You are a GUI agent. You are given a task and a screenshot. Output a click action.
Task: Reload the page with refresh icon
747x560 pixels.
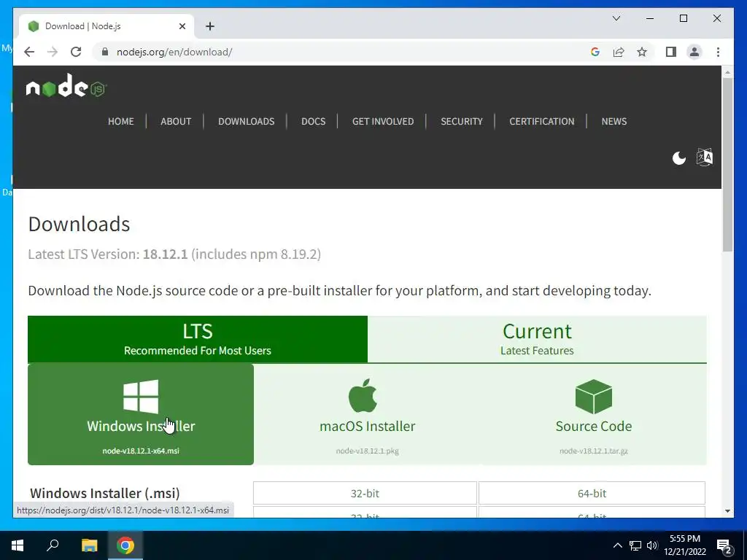point(76,52)
